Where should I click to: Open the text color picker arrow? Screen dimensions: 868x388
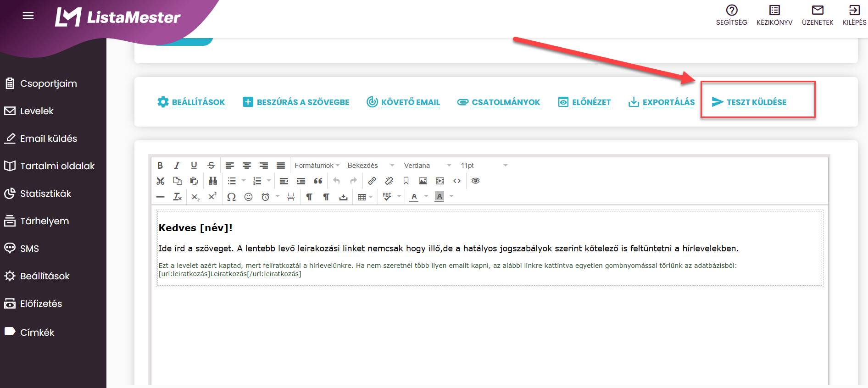tap(426, 197)
